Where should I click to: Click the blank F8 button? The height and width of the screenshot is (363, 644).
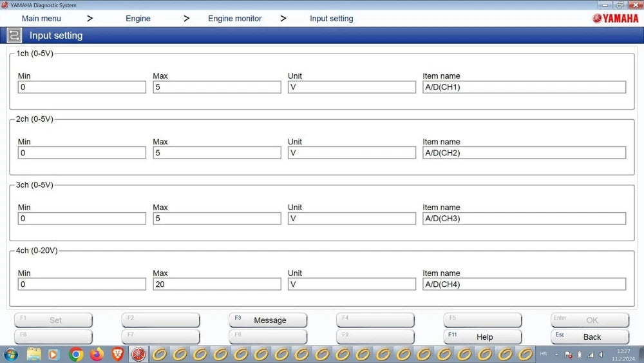point(268,337)
